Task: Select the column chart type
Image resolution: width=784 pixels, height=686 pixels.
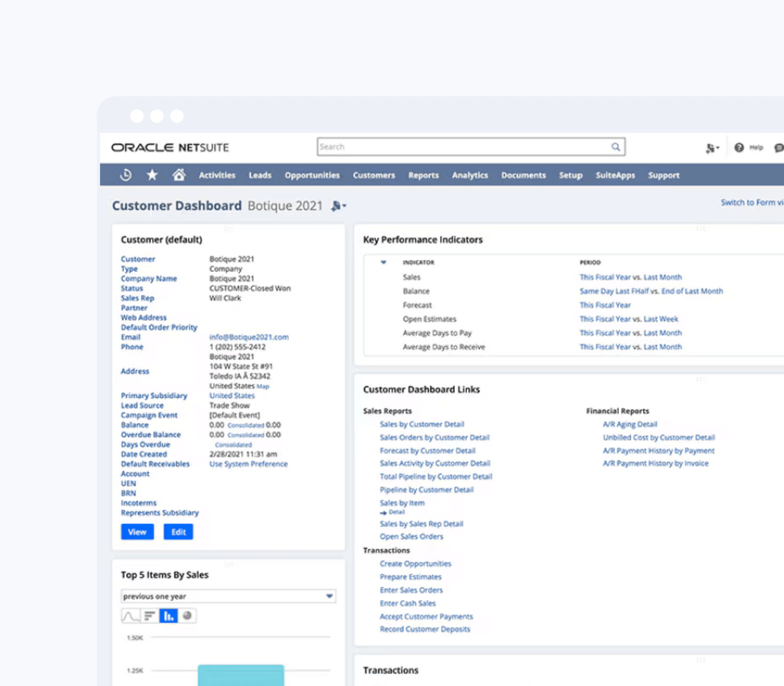Action: tap(169, 616)
